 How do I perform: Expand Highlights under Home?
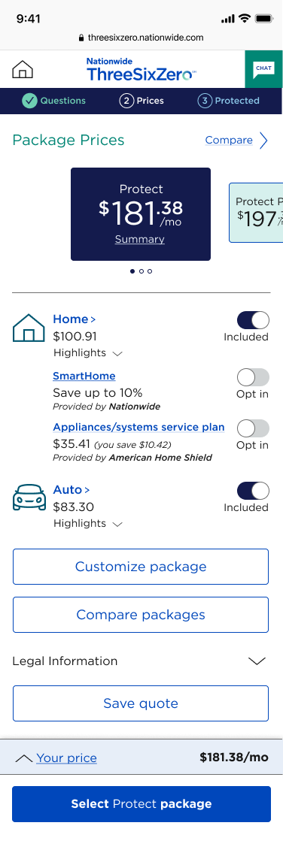click(x=88, y=352)
